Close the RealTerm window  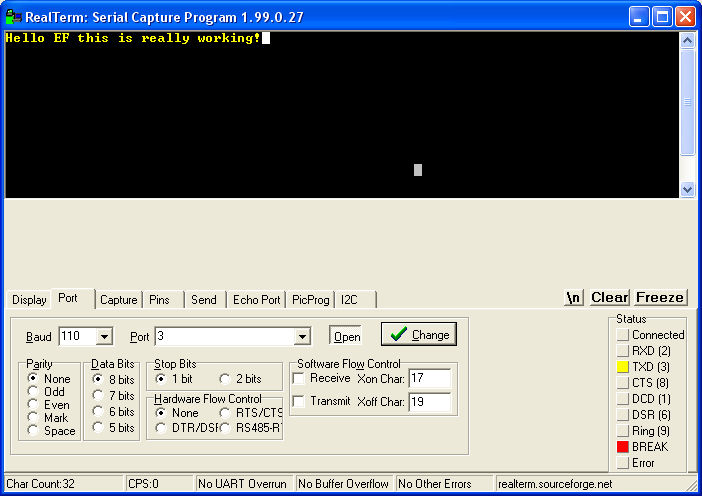coord(685,17)
